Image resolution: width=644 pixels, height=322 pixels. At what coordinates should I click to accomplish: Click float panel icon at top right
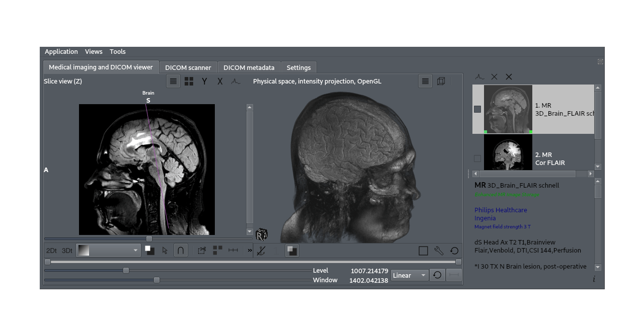600,61
